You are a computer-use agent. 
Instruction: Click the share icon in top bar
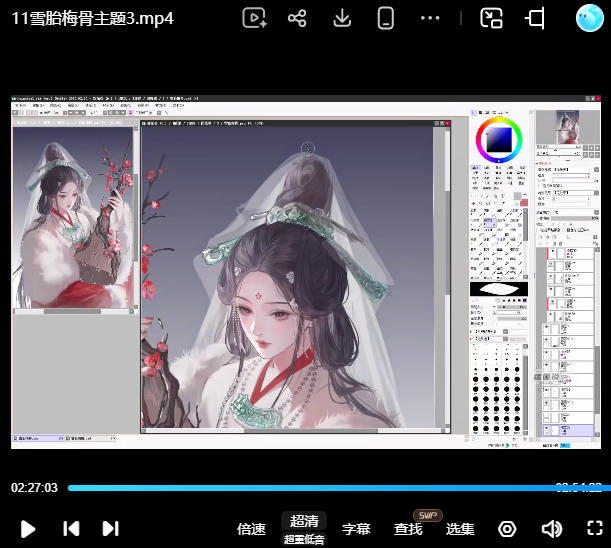[297, 18]
